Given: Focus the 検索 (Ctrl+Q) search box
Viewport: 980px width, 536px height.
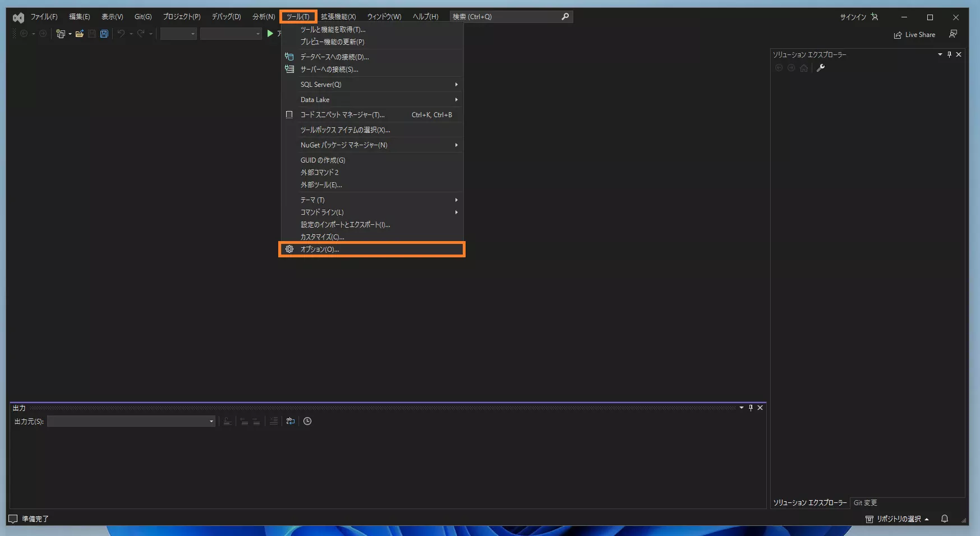Looking at the screenshot, I should coord(511,17).
